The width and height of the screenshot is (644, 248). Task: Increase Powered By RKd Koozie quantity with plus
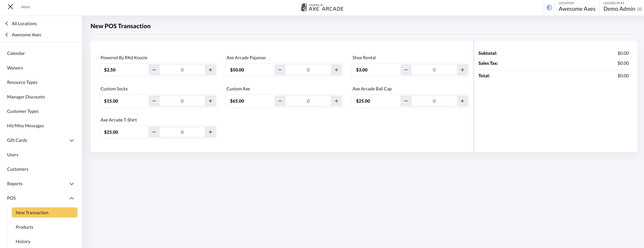(210, 70)
